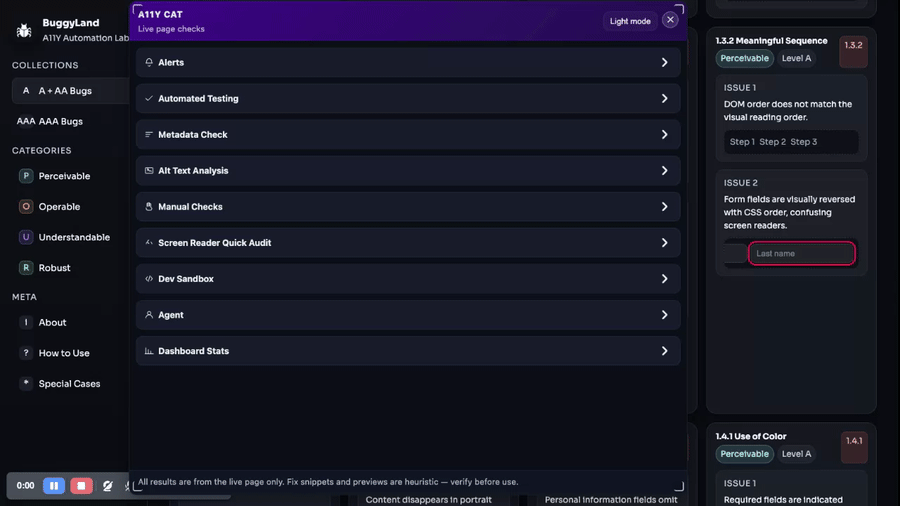Click the About info badge icon

click(x=26, y=322)
